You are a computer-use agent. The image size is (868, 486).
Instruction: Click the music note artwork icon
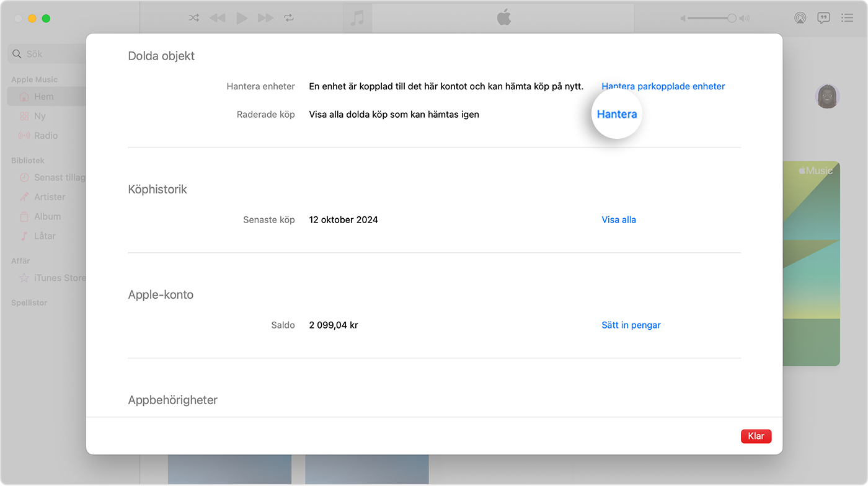(358, 18)
